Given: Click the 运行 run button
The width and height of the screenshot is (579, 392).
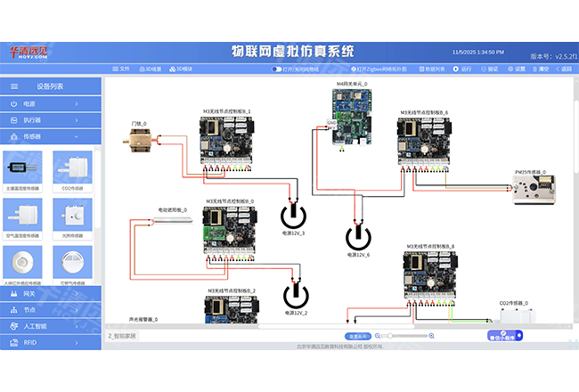Looking at the screenshot, I should tap(461, 69).
